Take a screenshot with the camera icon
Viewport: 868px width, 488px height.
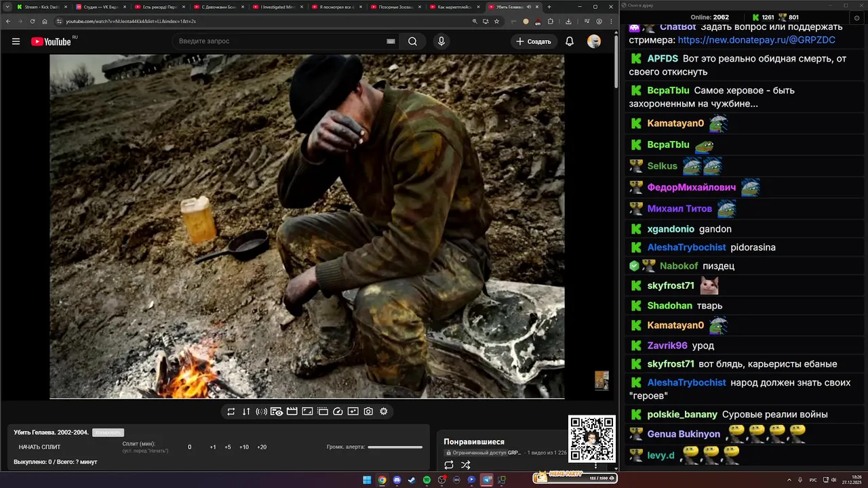(368, 411)
